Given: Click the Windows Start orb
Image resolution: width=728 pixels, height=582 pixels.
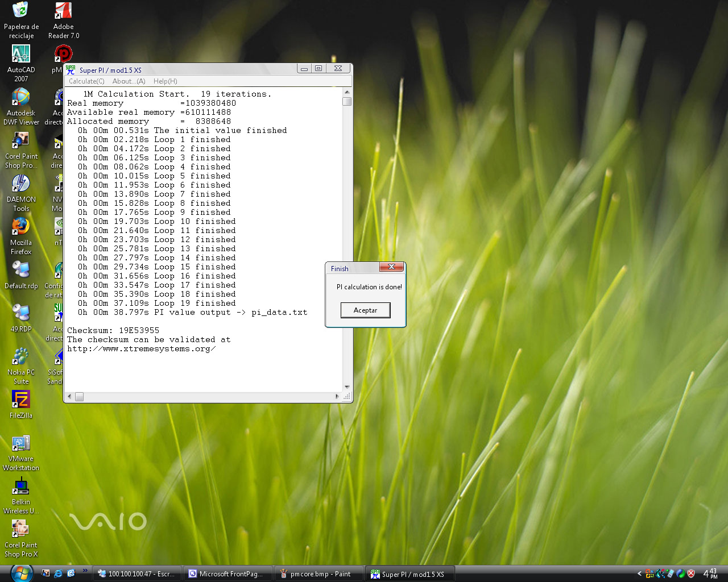Looking at the screenshot, I should [x=21, y=573].
